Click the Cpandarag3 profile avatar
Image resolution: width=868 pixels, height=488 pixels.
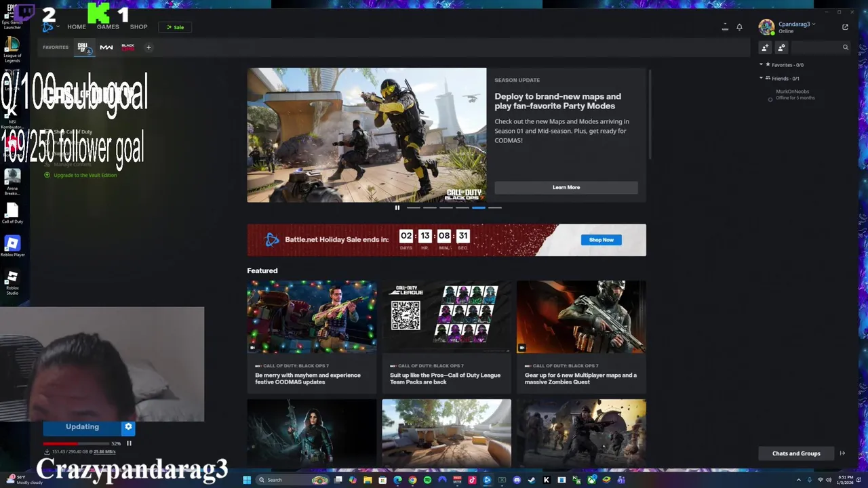tap(766, 27)
